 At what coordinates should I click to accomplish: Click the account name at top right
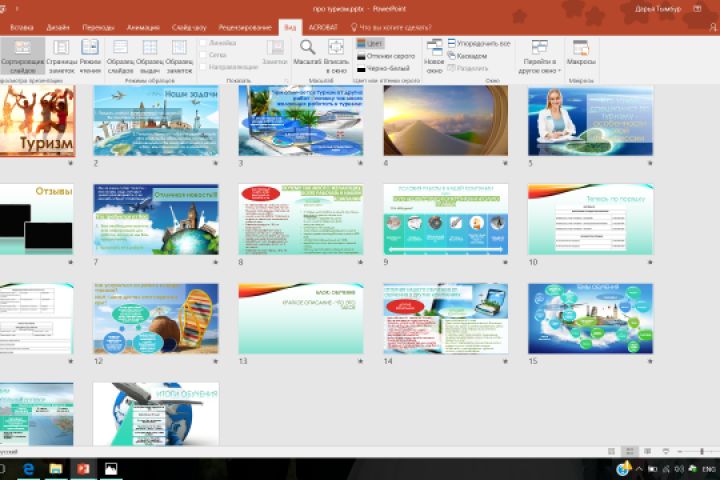[658, 9]
